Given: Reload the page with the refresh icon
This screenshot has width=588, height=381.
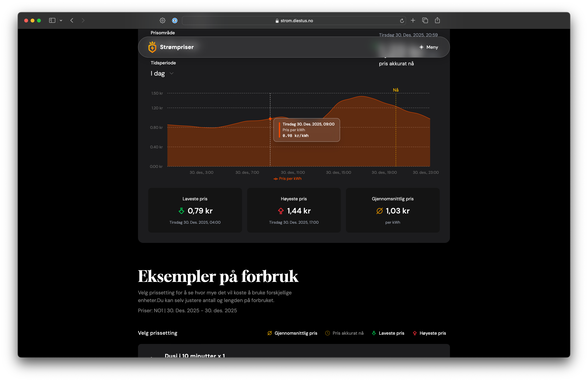Looking at the screenshot, I should 402,21.
